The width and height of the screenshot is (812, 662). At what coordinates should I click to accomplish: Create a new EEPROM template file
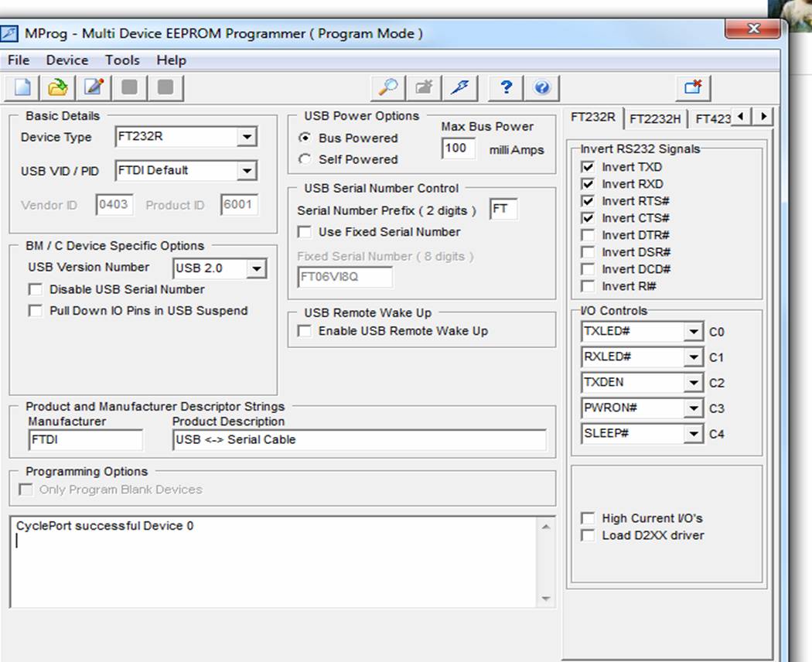[21, 87]
